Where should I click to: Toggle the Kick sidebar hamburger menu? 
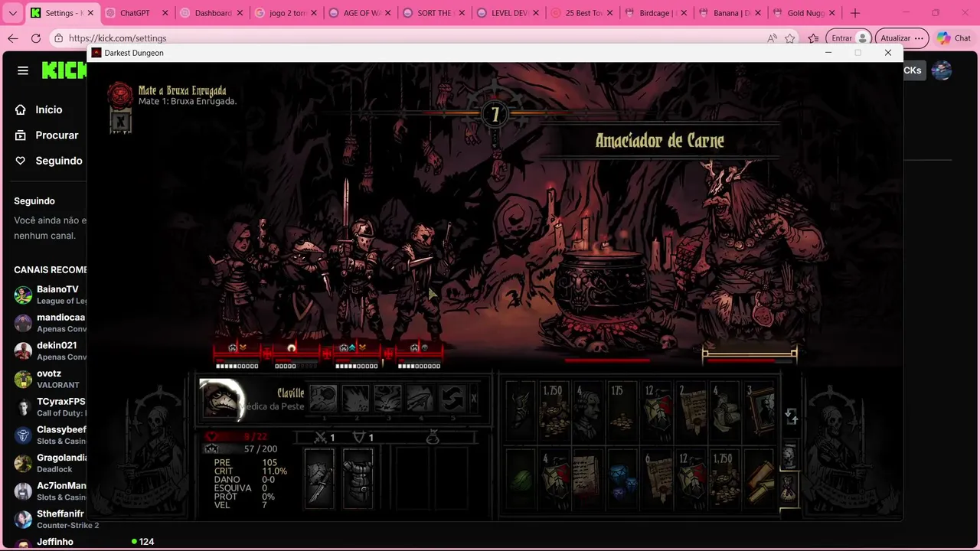(23, 70)
